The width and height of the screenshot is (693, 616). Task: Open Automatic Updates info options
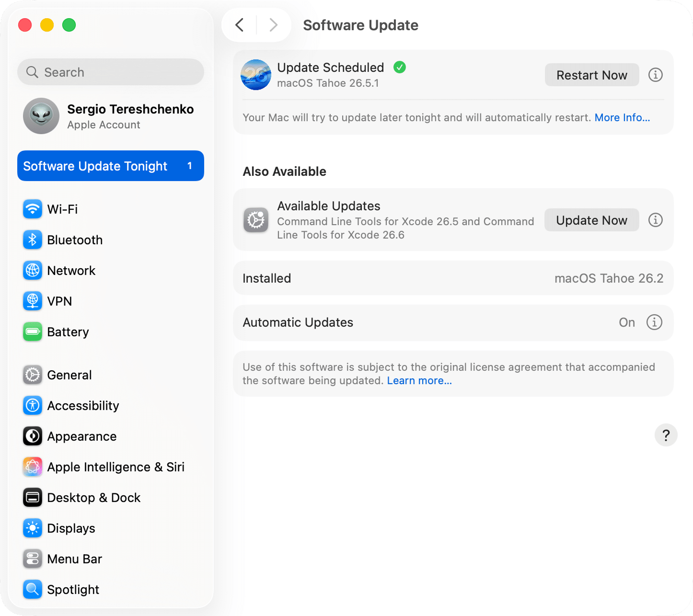tap(655, 322)
